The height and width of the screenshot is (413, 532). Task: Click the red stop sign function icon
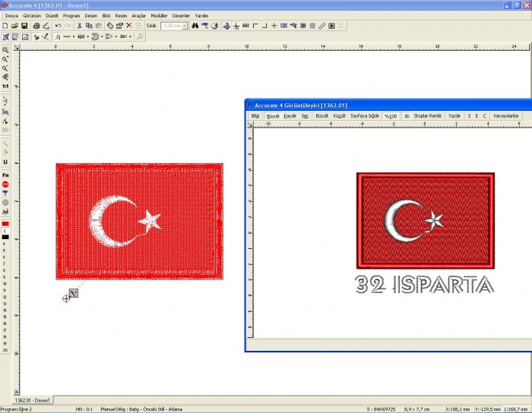click(x=5, y=184)
